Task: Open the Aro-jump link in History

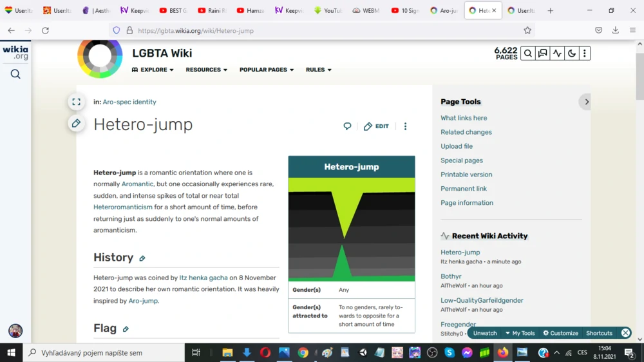Action: point(143,301)
